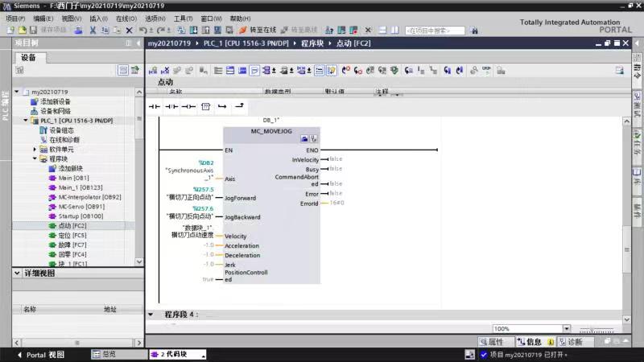Collapse 程序段 4 network header
Screen dimensions: 644x362
[x=151, y=315]
